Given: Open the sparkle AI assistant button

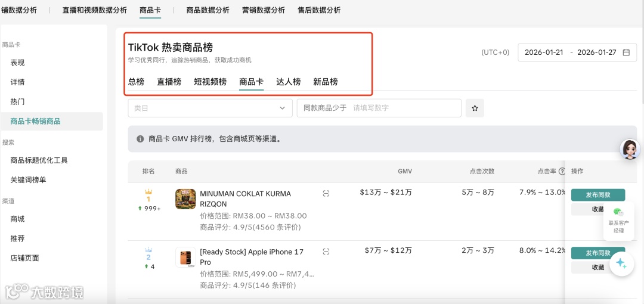Looking at the screenshot, I should (621, 263).
